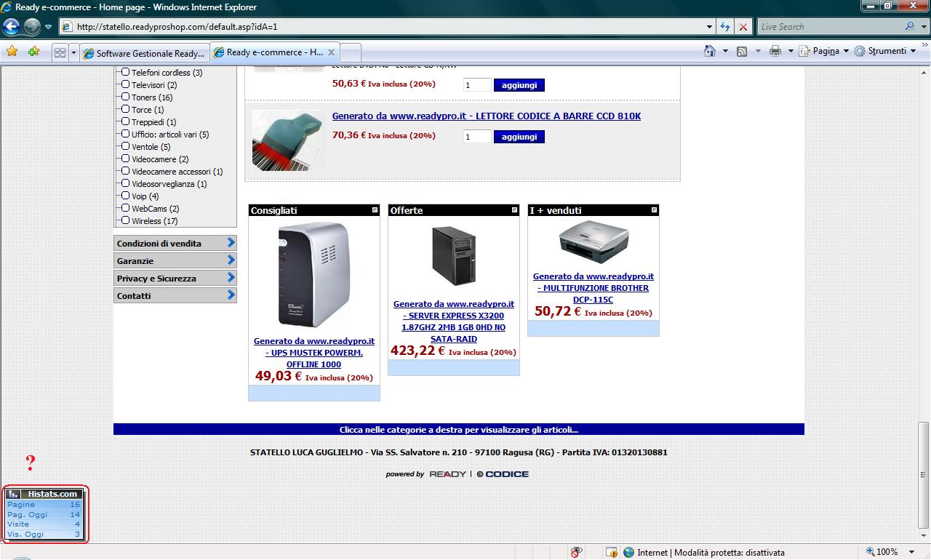Add to Favorites with star-plus icon
Screen dimensions: 931x560
[x=33, y=52]
